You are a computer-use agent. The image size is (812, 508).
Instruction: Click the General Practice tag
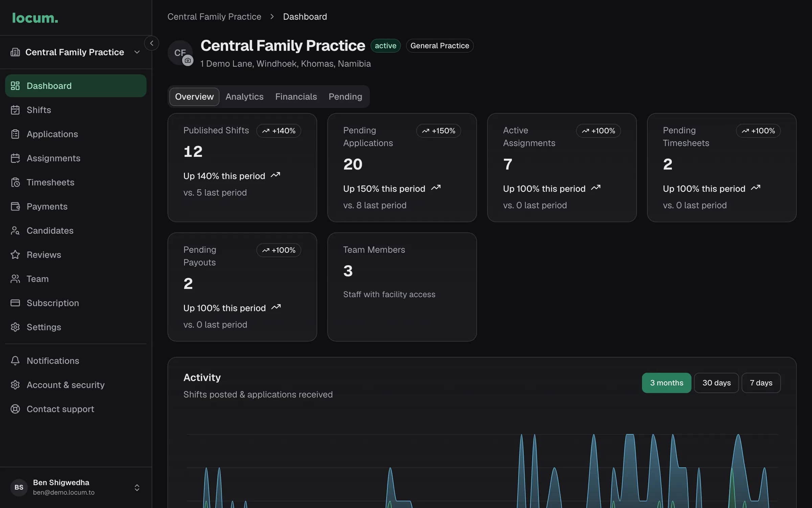tap(439, 46)
